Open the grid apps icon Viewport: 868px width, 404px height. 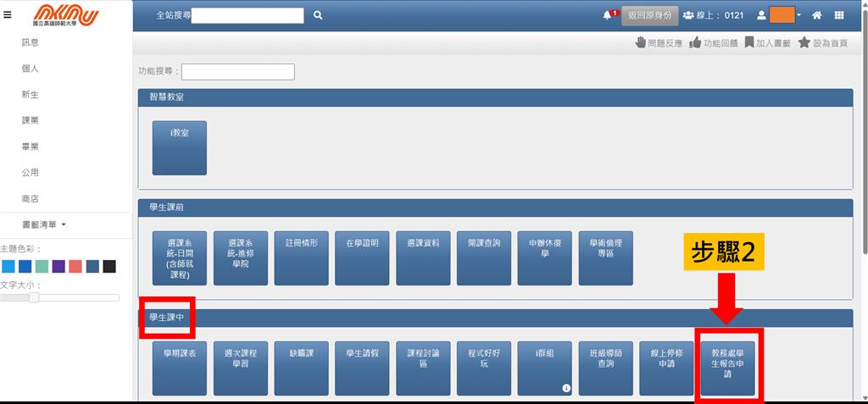click(839, 15)
